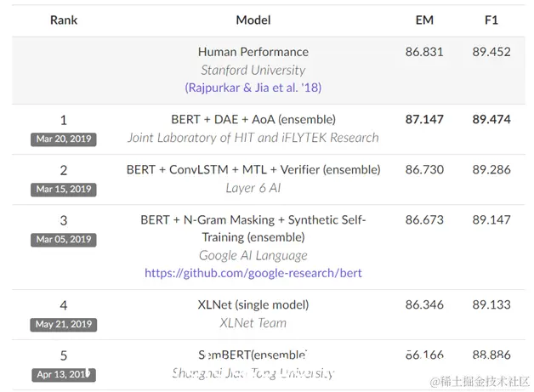Click the Human Performance model name
The height and width of the screenshot is (392, 534).
[x=253, y=52]
